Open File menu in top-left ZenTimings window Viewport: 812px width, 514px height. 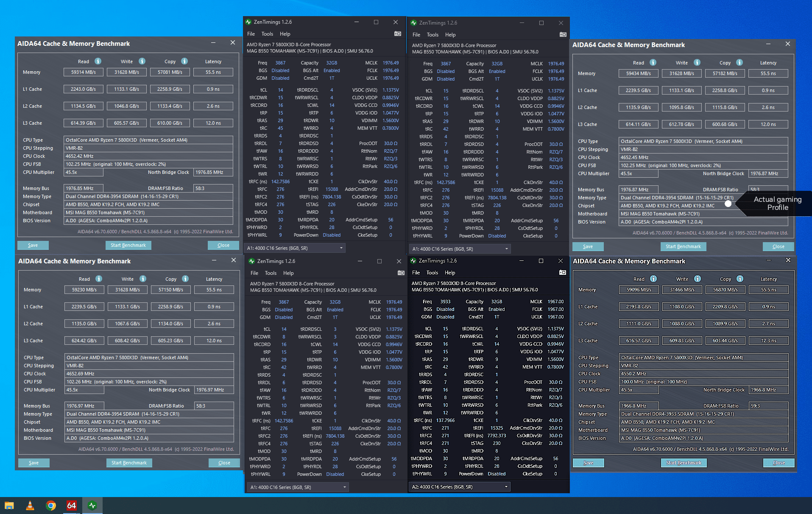click(x=251, y=34)
